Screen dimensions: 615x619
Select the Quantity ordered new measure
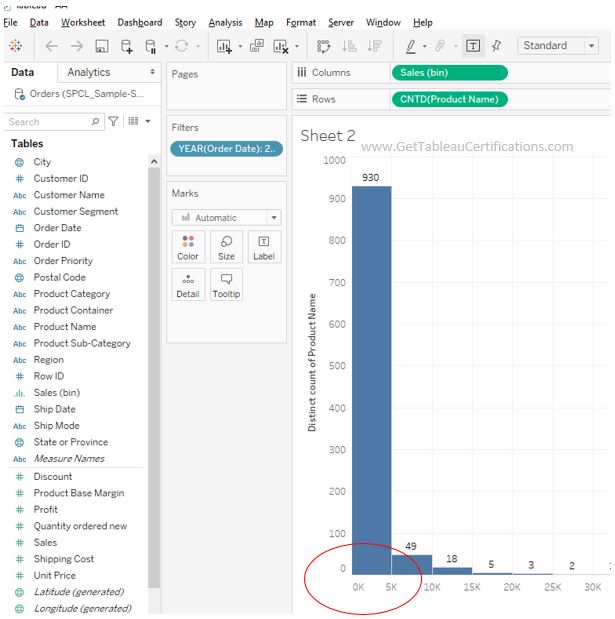pos(80,526)
